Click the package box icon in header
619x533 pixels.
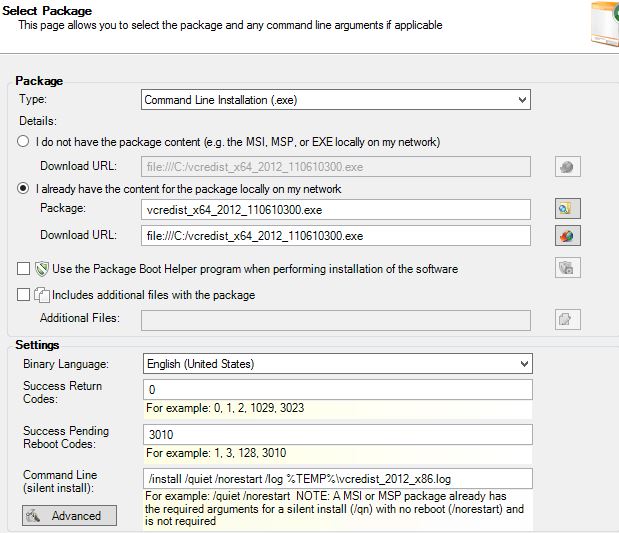(605, 24)
